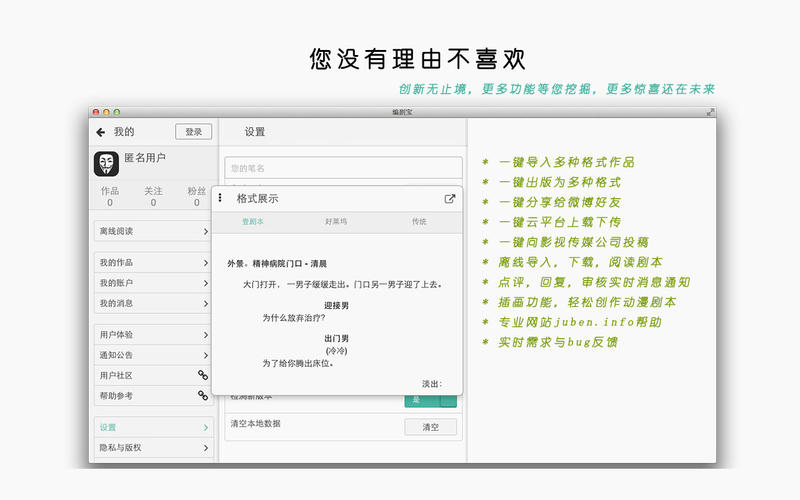Click the 关注 count of 0

(153, 203)
